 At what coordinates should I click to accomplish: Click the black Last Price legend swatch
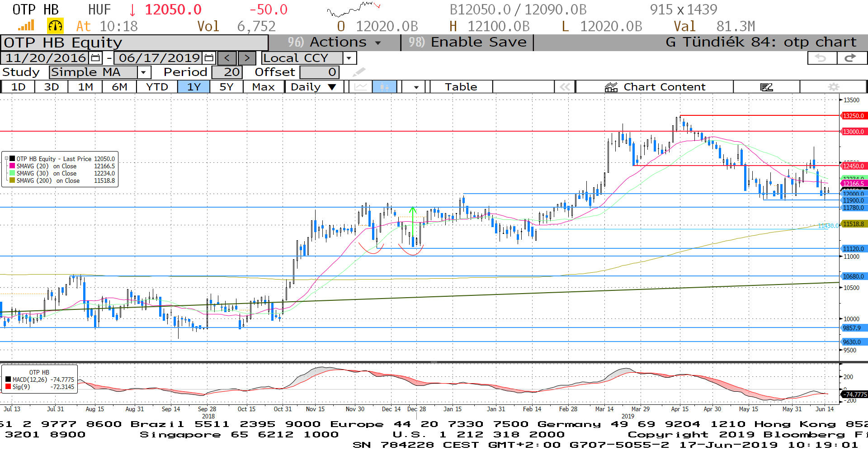tap(13, 159)
